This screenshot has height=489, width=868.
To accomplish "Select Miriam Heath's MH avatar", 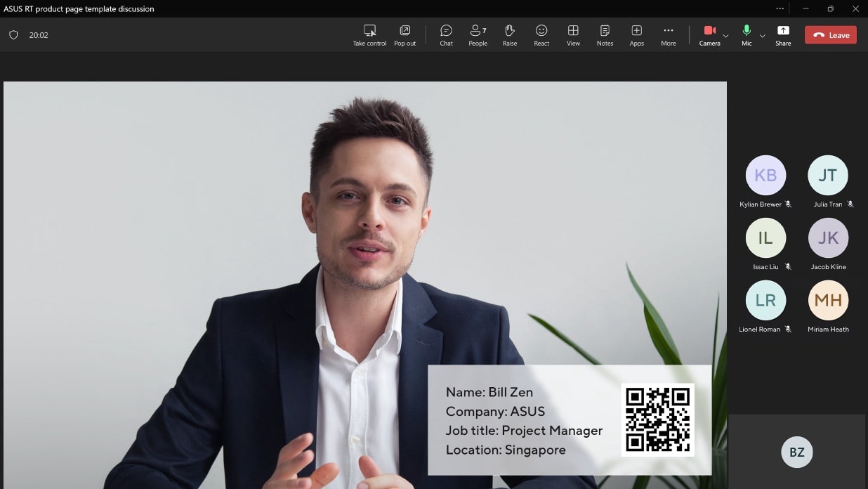I will tap(828, 301).
